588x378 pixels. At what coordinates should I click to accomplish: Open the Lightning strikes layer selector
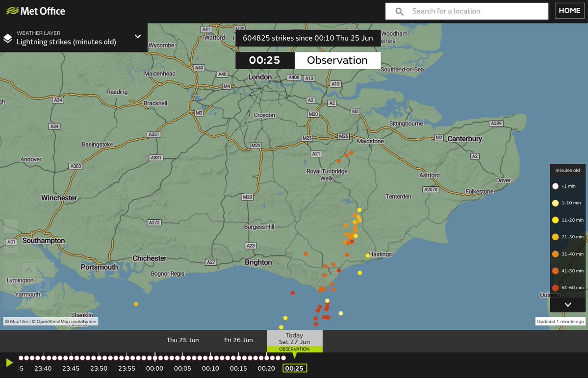pos(74,38)
